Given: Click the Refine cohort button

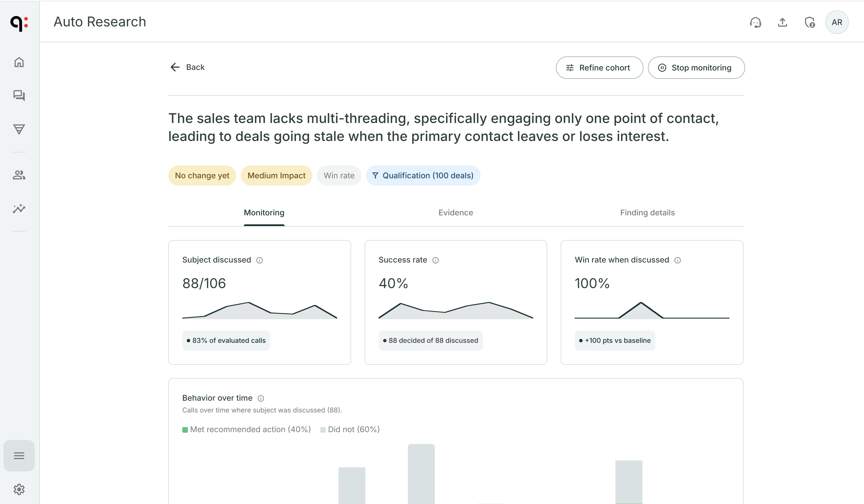Looking at the screenshot, I should (599, 68).
